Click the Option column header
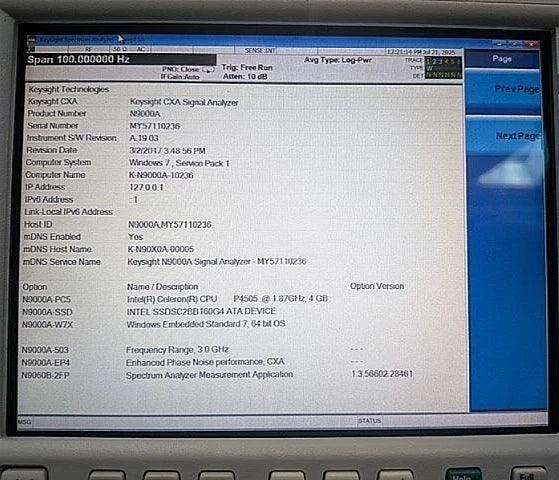The width and height of the screenshot is (559, 480). coord(35,287)
